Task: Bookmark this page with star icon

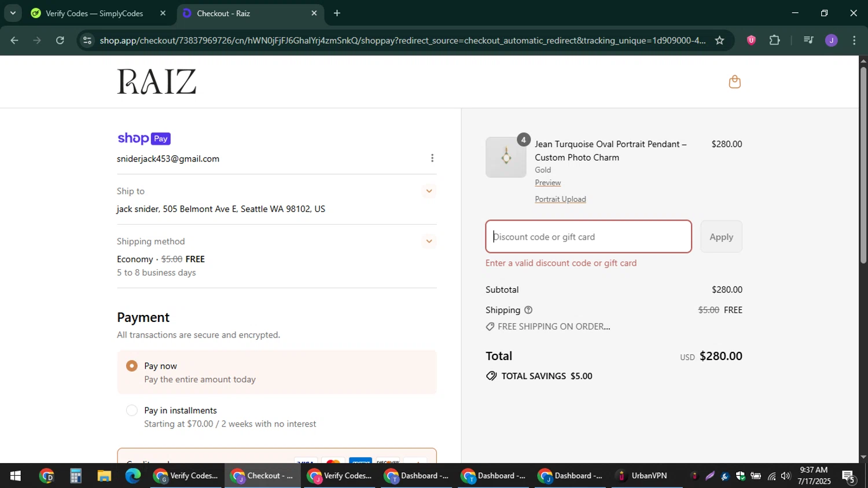Action: tap(719, 41)
